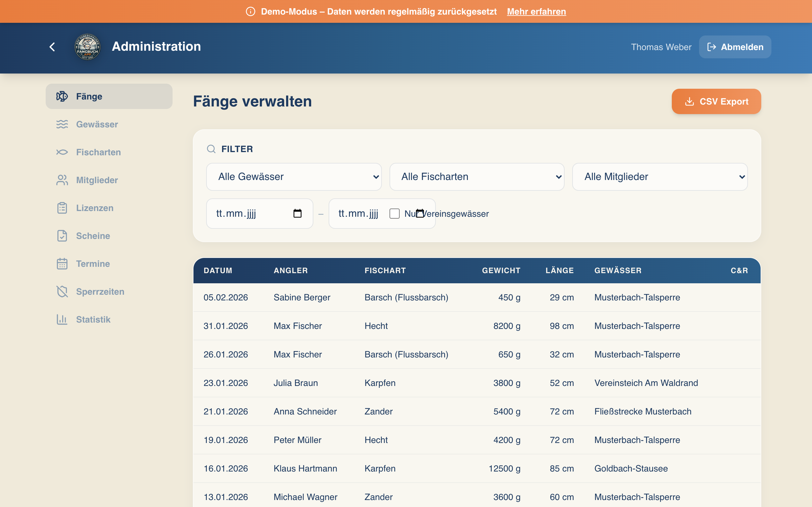This screenshot has width=812, height=507.
Task: Enable the Nur Vereinsgewässer checkbox
Action: click(395, 214)
